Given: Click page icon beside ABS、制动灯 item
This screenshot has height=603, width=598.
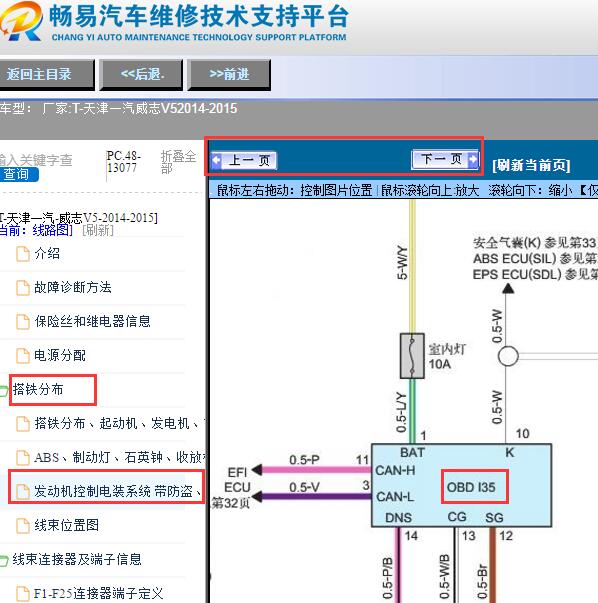Looking at the screenshot, I should tap(23, 458).
